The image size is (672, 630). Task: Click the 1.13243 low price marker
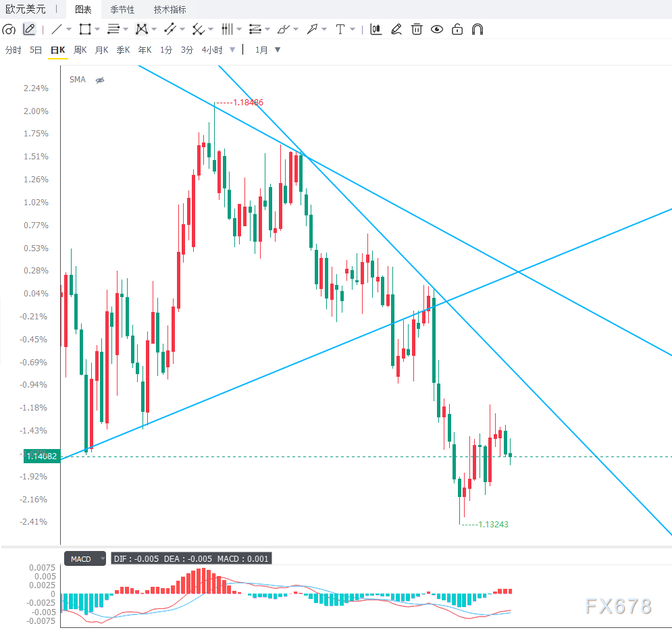[x=493, y=525]
